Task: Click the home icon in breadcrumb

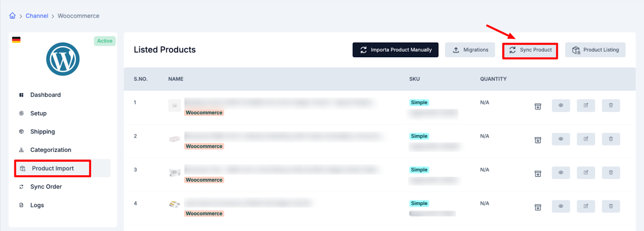Action: (12, 16)
